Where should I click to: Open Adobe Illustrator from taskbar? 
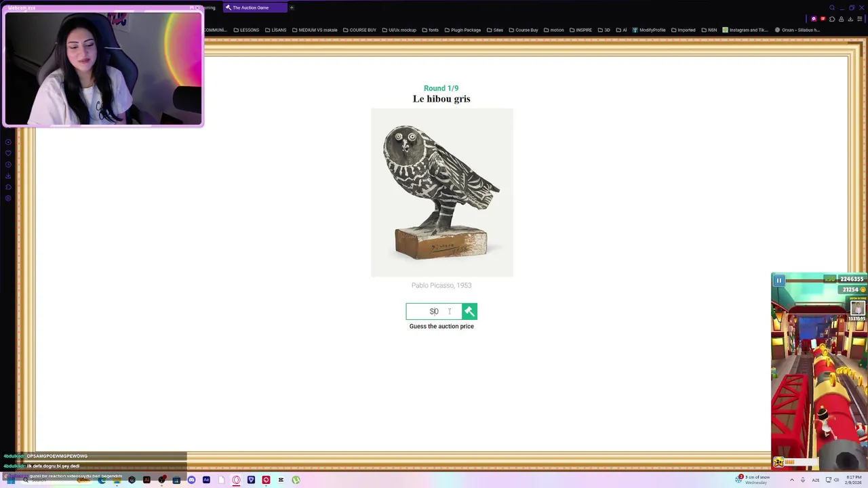coord(146,480)
